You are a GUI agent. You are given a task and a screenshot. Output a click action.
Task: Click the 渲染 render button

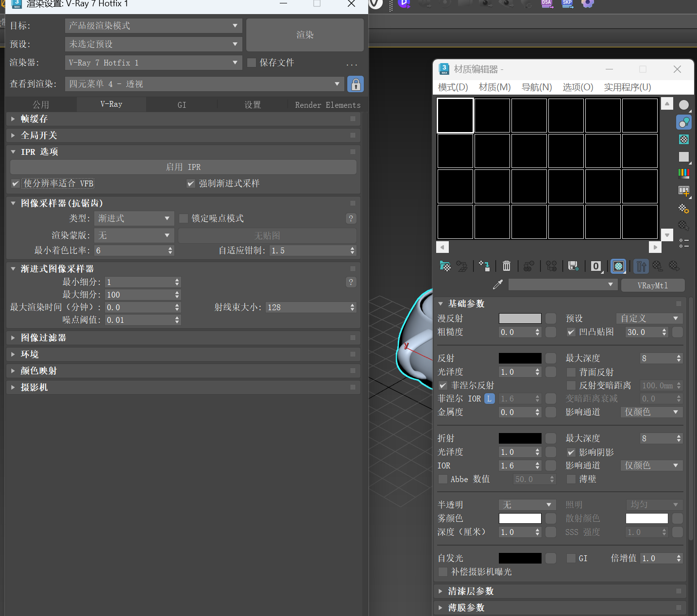[x=305, y=35]
